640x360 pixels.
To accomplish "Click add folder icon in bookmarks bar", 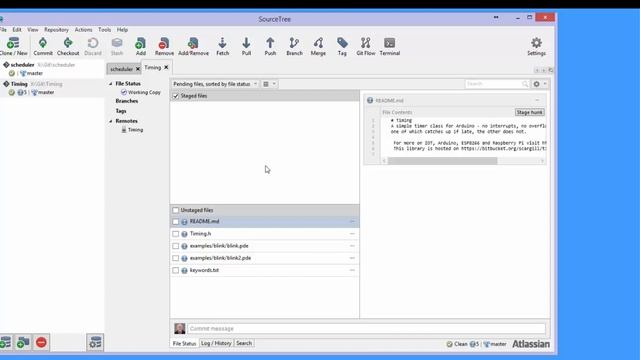I will pos(23,342).
